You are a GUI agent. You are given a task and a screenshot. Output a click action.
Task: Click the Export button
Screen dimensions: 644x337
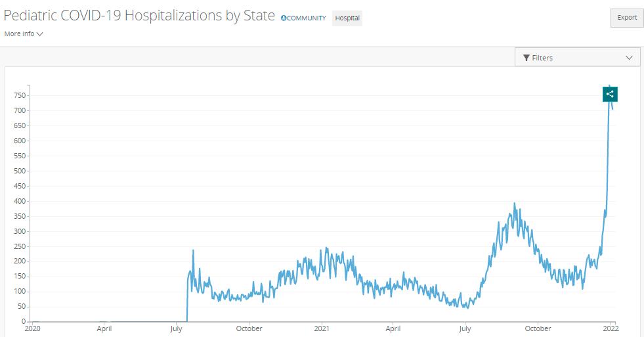(627, 18)
